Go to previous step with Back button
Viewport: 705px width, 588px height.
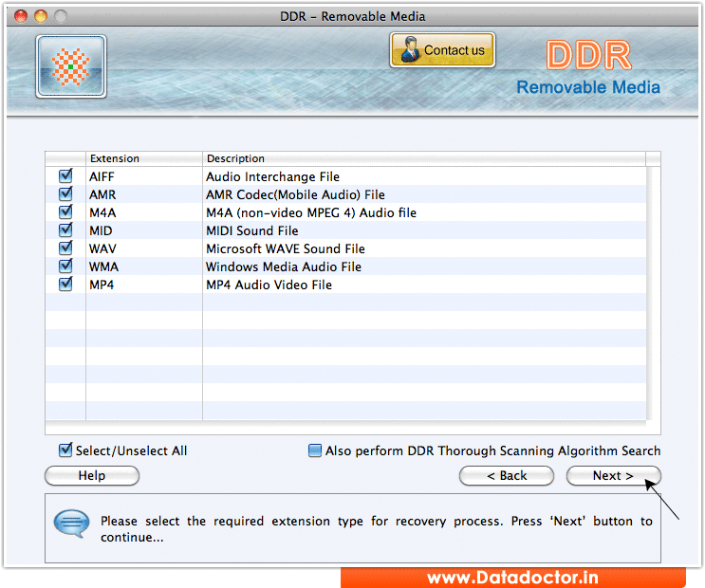tap(507, 475)
